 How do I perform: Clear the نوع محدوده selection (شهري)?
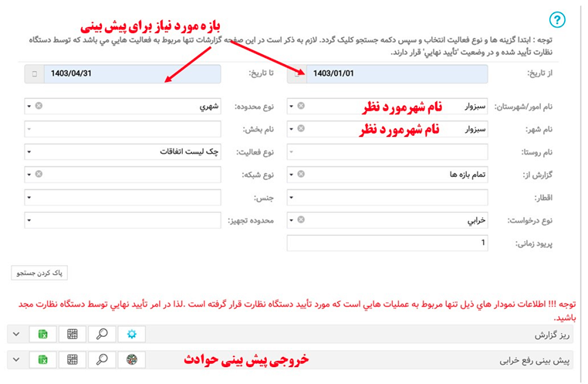[x=39, y=107]
